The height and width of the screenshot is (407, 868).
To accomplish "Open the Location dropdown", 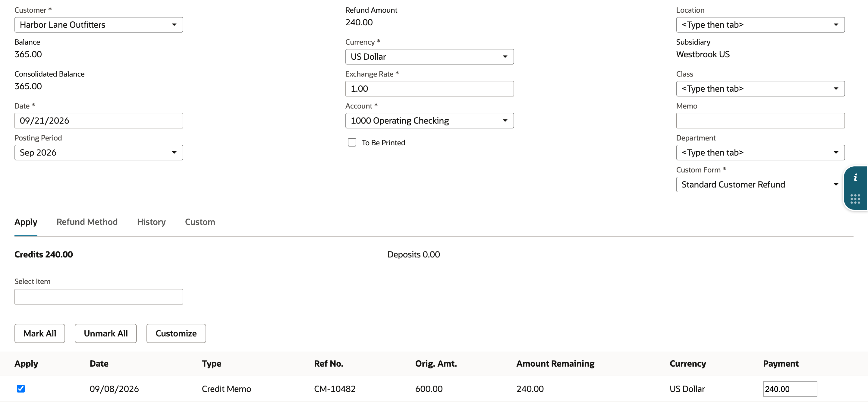I will click(760, 25).
